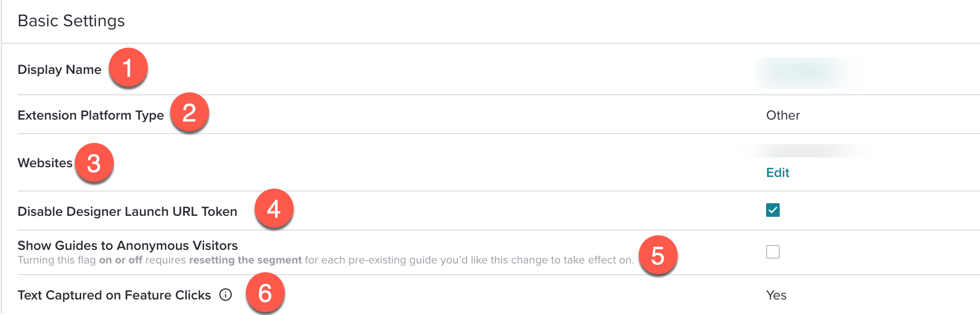The image size is (980, 315).
Task: Click the 'Yes' value for Text Captured
Action: point(776,295)
